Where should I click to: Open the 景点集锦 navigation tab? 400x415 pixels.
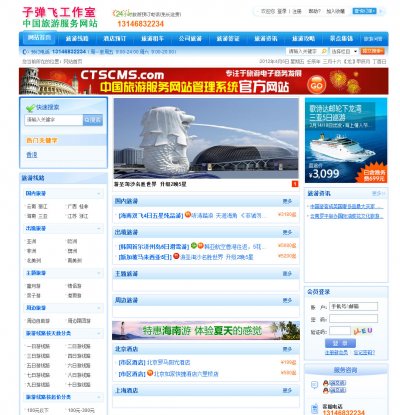tap(341, 39)
